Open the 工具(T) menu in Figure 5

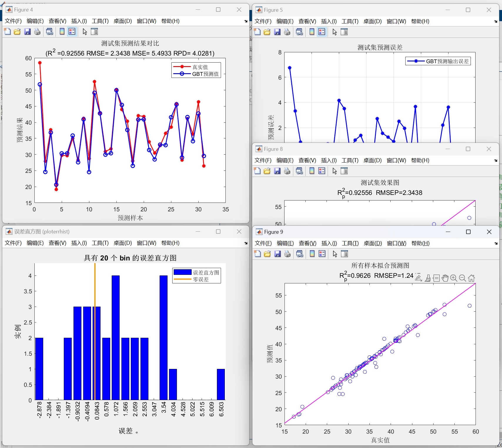[349, 21]
